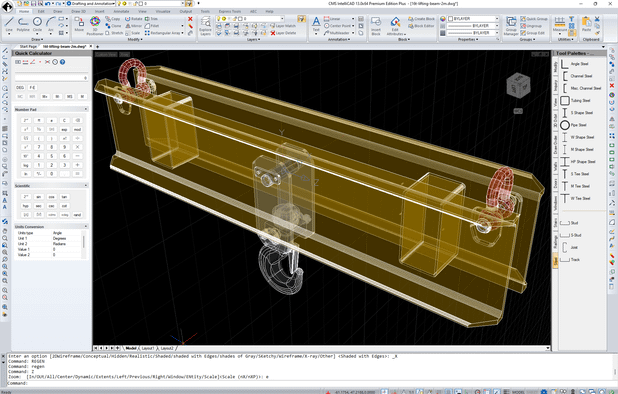Select the Polyline tool
618x394 pixels.
click(23, 25)
